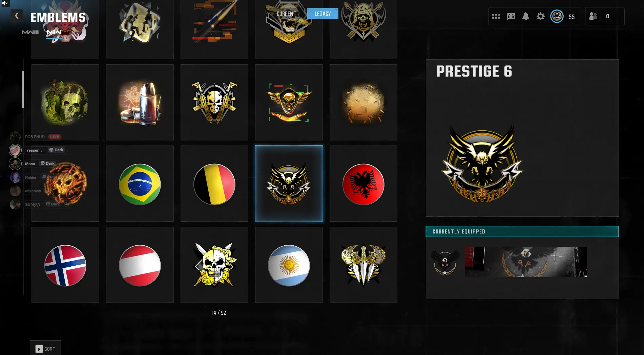644x355 pixels.
Task: Open the social friends icon
Action: pyautogui.click(x=593, y=16)
